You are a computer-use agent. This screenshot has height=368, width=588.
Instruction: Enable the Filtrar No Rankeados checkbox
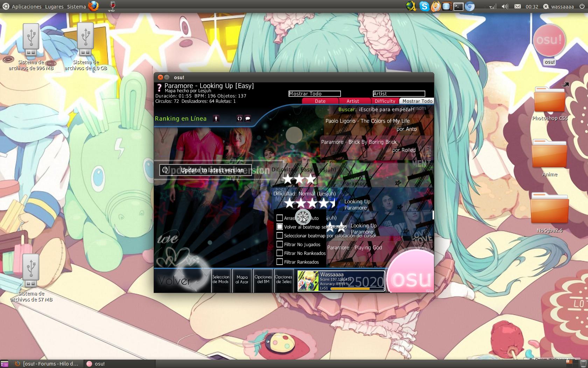tap(280, 253)
